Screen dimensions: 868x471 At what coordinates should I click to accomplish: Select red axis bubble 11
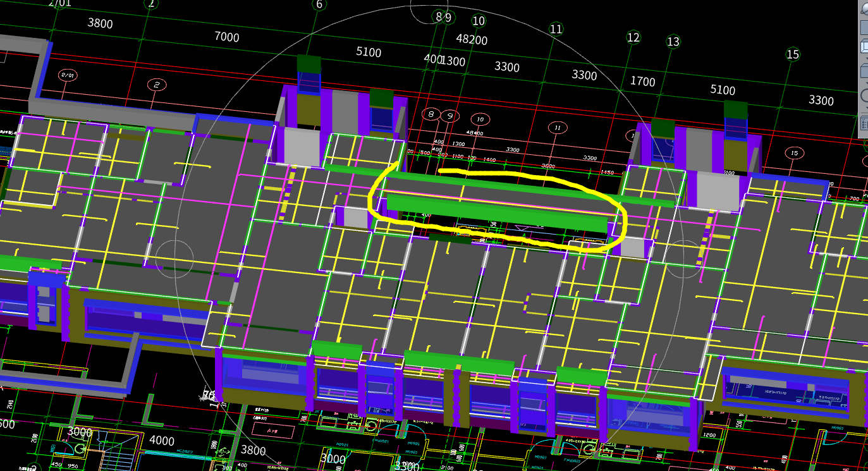(556, 128)
